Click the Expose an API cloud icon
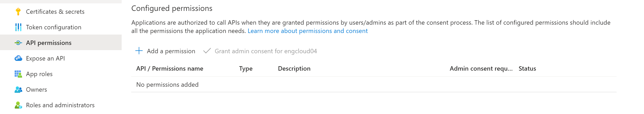 click(x=18, y=58)
